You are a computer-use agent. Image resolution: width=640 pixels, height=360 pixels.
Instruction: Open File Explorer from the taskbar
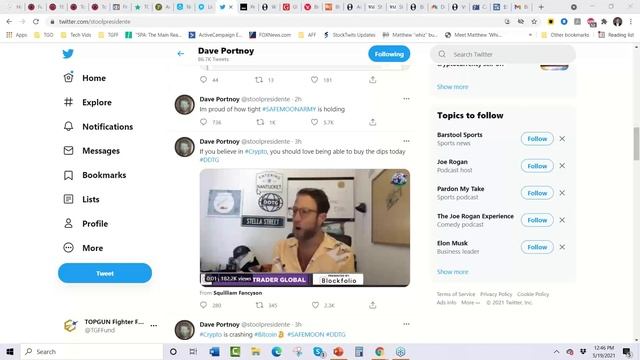click(x=256, y=351)
